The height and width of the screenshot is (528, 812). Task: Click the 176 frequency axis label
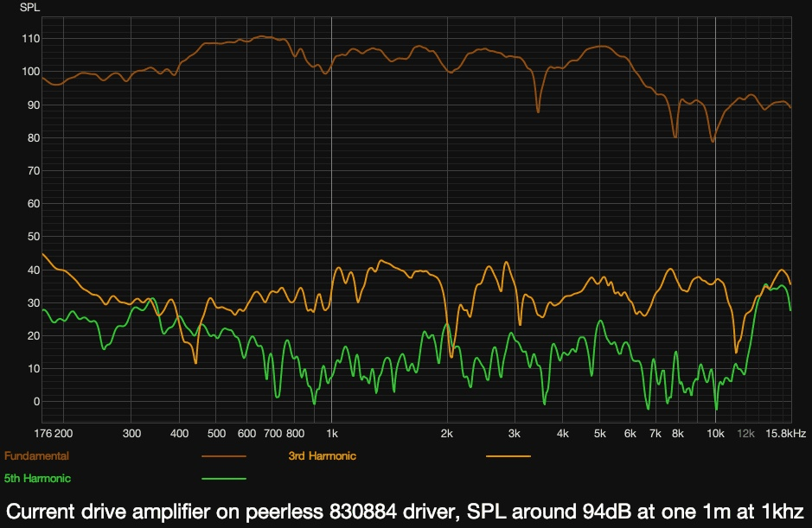pyautogui.click(x=43, y=434)
